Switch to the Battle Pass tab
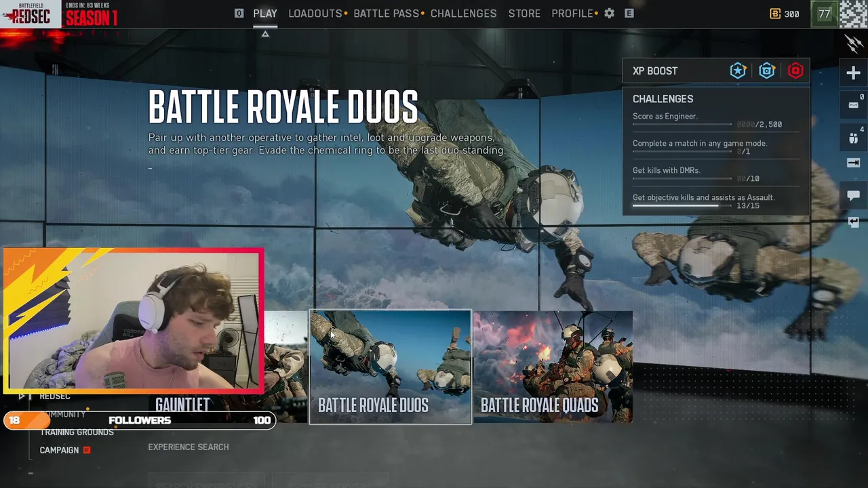The height and width of the screenshot is (488, 868). click(x=387, y=14)
